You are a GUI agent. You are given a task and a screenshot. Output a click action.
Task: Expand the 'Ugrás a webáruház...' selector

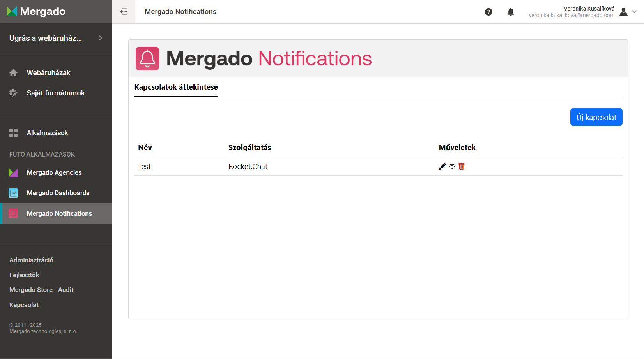[x=56, y=38]
